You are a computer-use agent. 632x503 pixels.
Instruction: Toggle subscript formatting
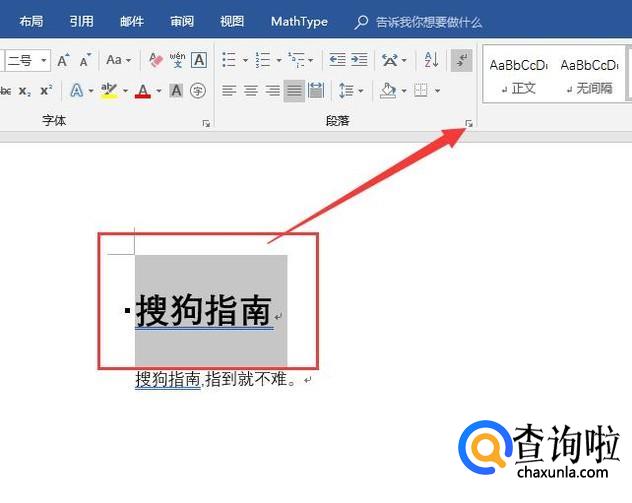(25, 91)
